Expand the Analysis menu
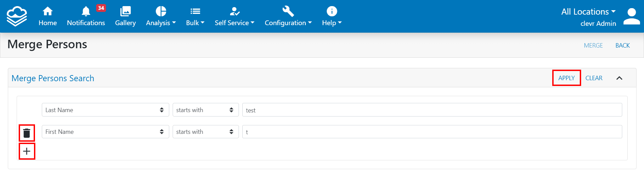Viewport: 644px width, 177px height. coord(161,23)
